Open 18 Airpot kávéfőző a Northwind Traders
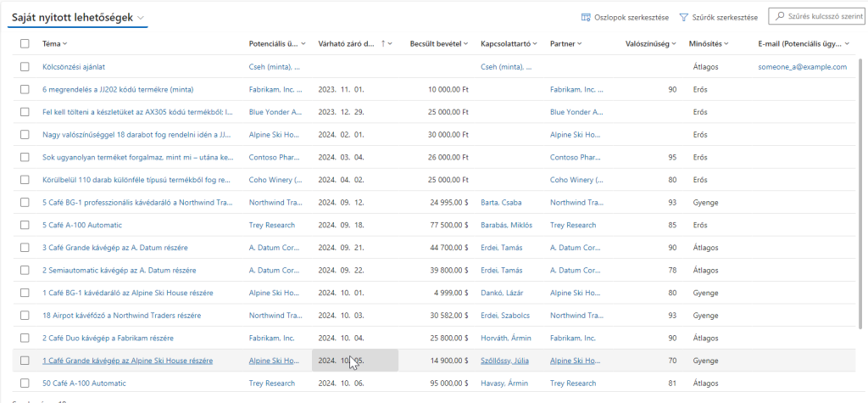868x403 pixels. [122, 316]
